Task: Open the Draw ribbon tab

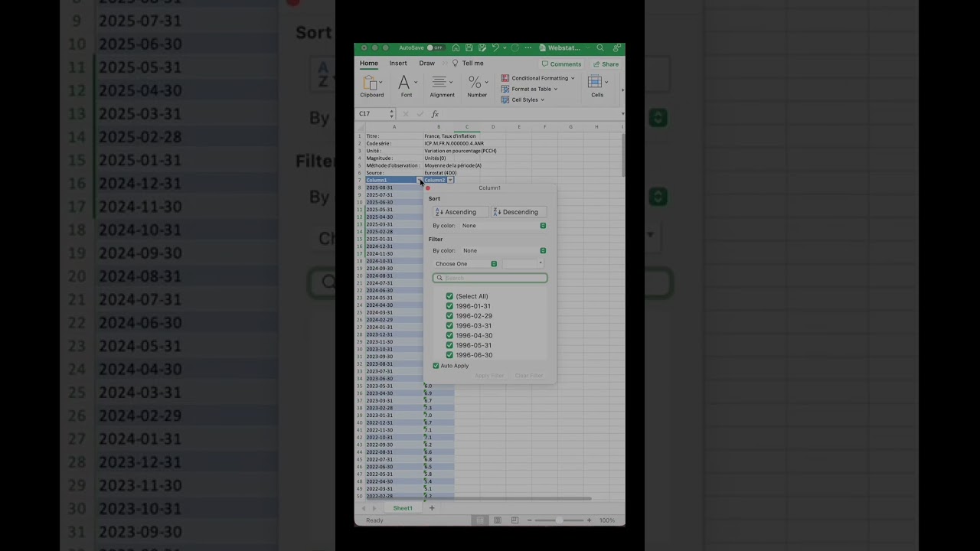Action: pyautogui.click(x=426, y=64)
